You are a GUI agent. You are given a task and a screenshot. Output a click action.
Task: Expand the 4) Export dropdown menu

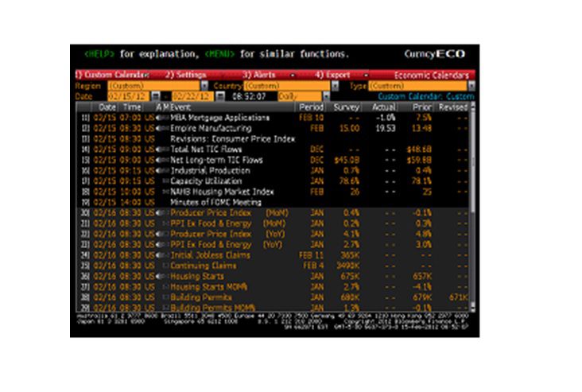366,76
